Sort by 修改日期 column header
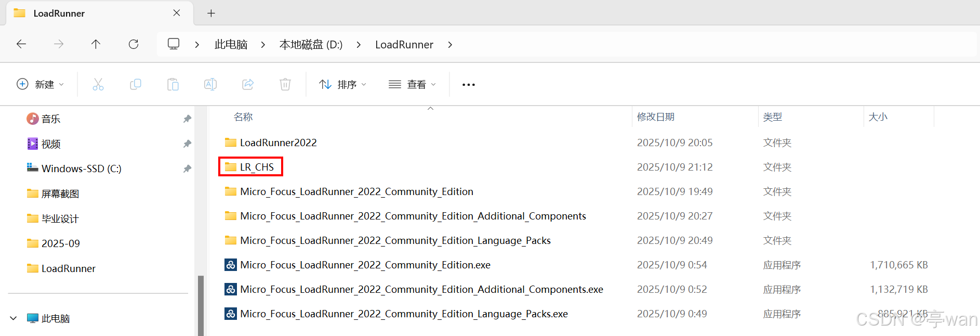Image resolution: width=980 pixels, height=336 pixels. point(656,117)
